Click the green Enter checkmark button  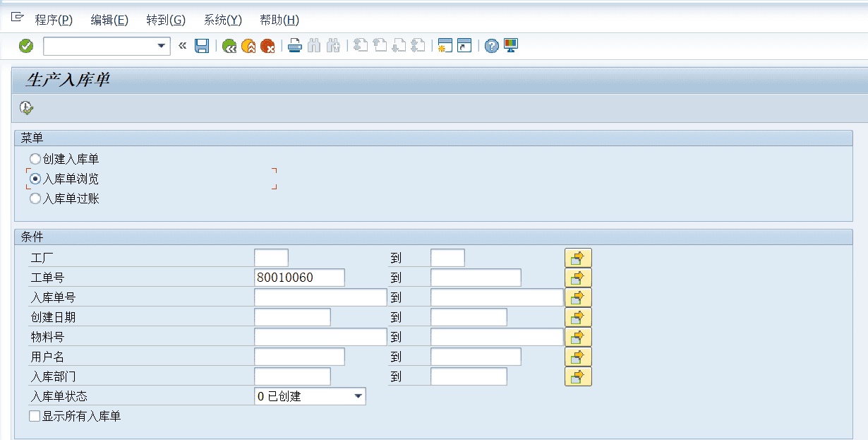pyautogui.click(x=25, y=45)
